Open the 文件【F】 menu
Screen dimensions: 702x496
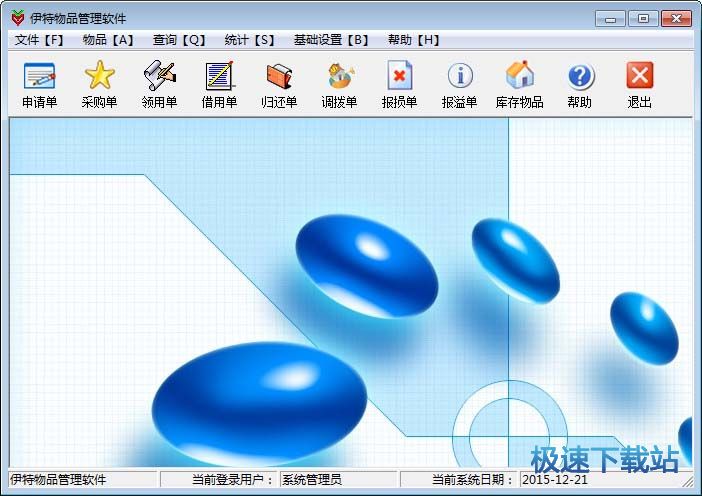click(x=39, y=40)
